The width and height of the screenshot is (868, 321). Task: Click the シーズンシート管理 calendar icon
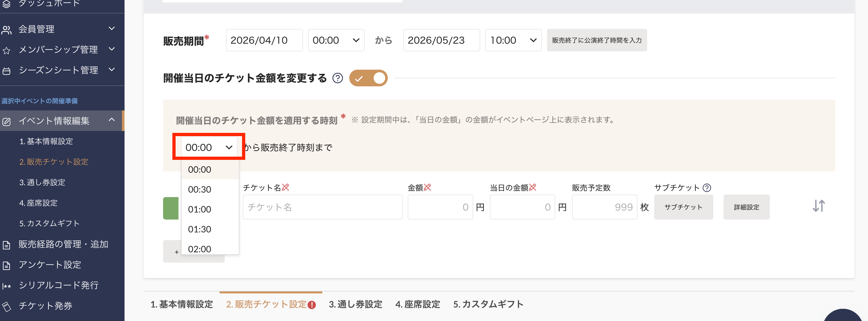tap(6, 71)
